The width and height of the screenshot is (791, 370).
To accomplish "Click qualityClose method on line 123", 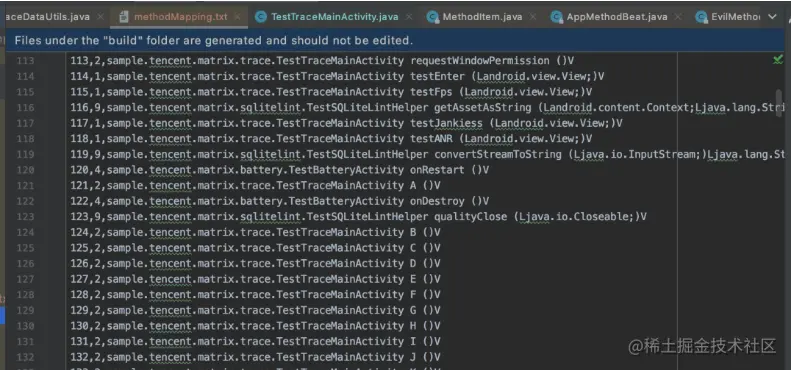I will pyautogui.click(x=471, y=217).
